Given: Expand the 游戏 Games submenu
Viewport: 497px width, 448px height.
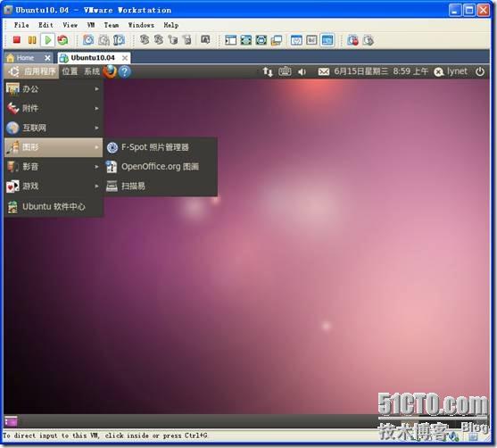Looking at the screenshot, I should [54, 187].
